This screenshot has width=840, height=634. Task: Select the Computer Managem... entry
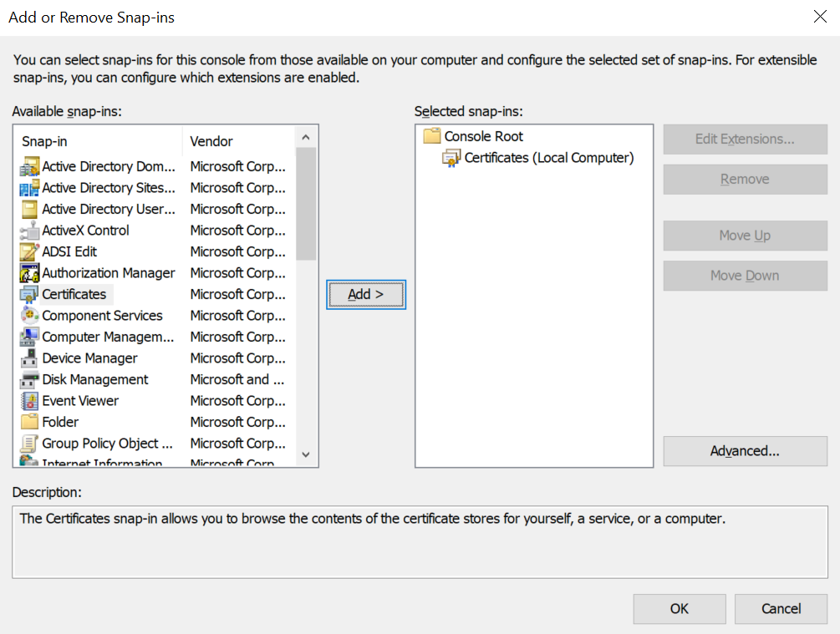[108, 337]
